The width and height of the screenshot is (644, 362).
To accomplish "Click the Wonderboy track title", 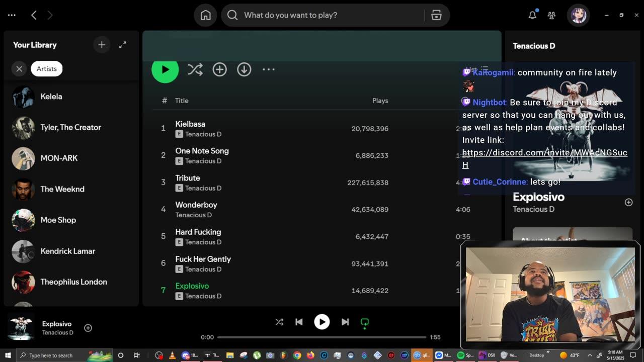I will tap(196, 205).
